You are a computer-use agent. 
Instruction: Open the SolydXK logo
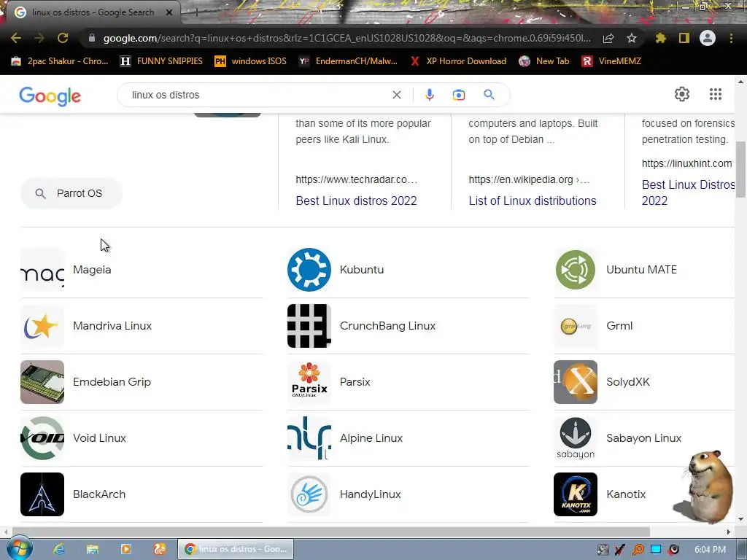[x=576, y=382]
